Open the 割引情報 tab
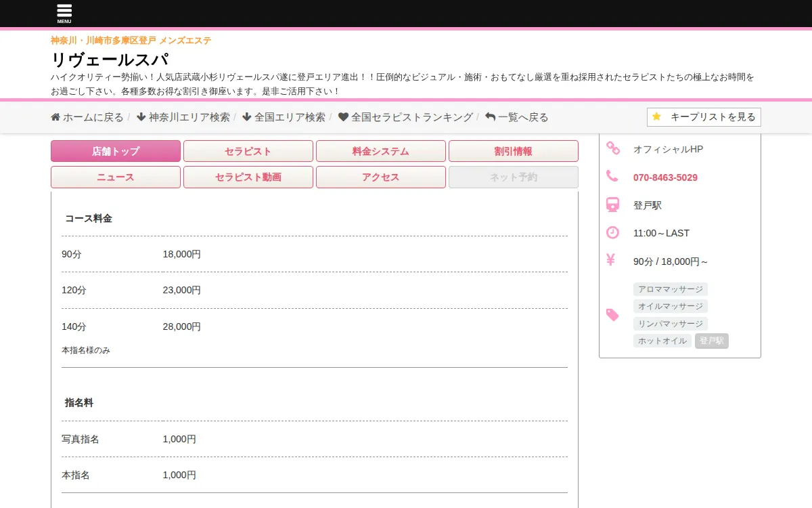 (514, 151)
